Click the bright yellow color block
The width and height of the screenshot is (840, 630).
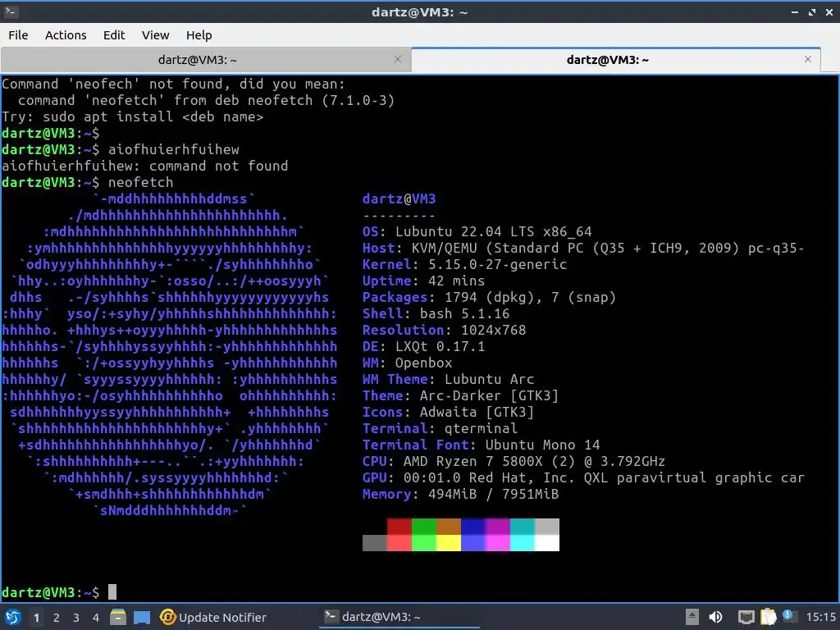coord(449,543)
